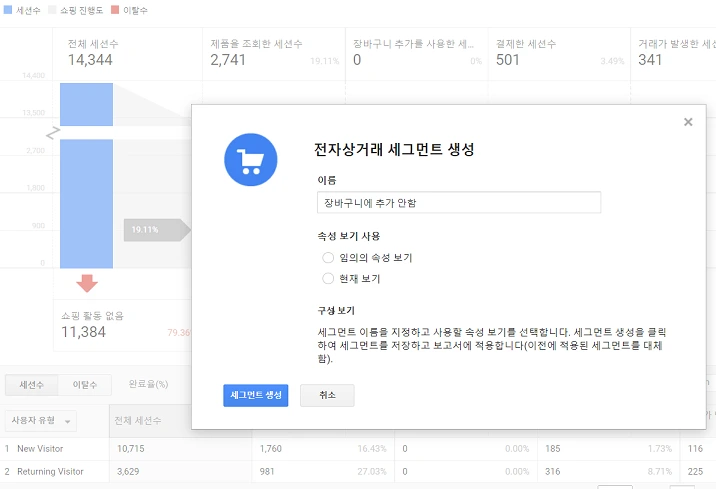Screen dimensions: 716x489
Task: Click the blue shopping cart icon
Action: tap(251, 160)
